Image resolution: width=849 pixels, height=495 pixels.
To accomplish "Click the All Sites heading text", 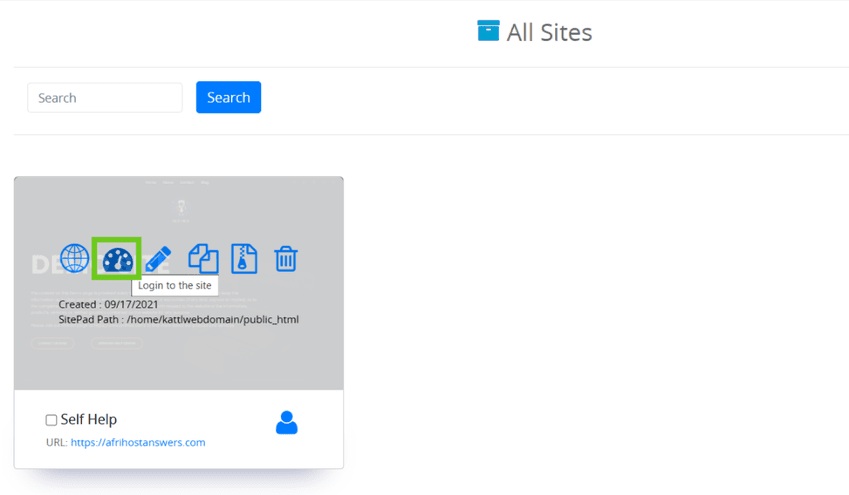I will [549, 32].
